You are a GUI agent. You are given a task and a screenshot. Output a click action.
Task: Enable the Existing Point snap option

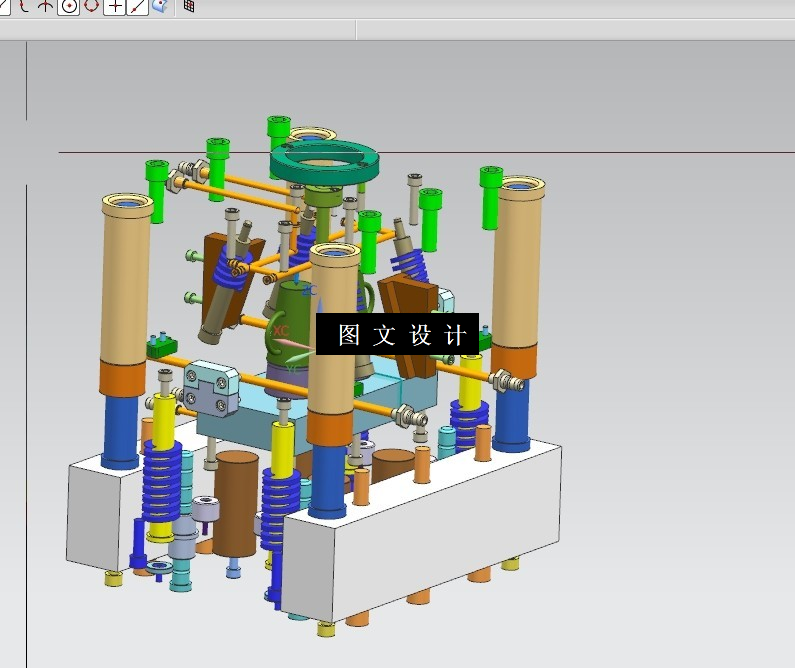(x=115, y=7)
